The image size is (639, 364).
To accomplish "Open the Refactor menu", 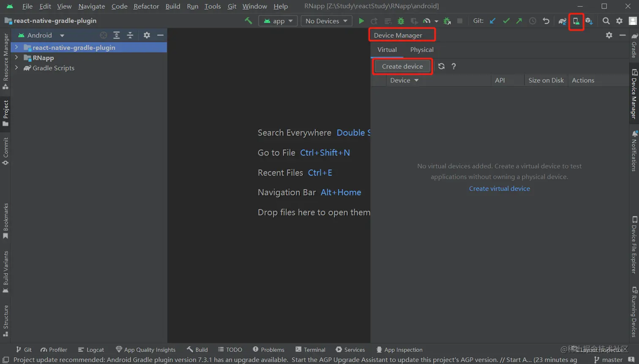I will pos(146,6).
